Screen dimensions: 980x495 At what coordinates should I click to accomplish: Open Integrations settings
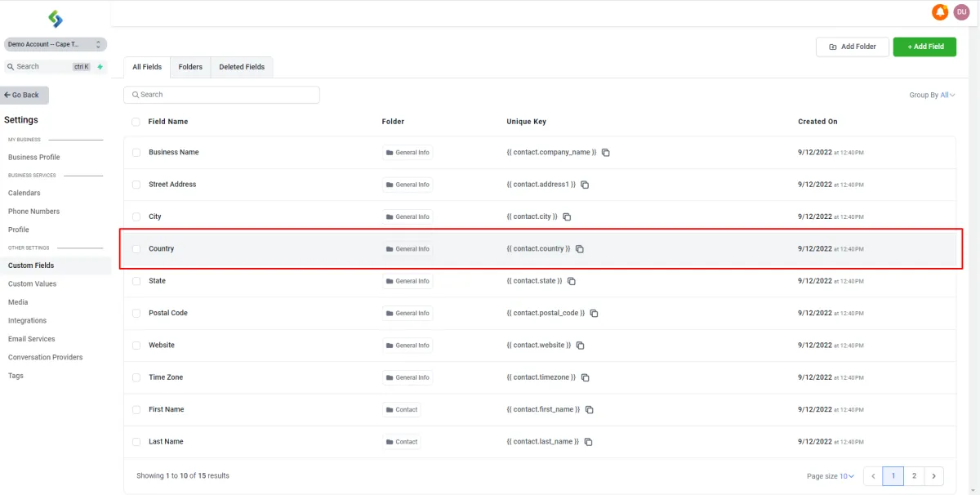(28, 321)
